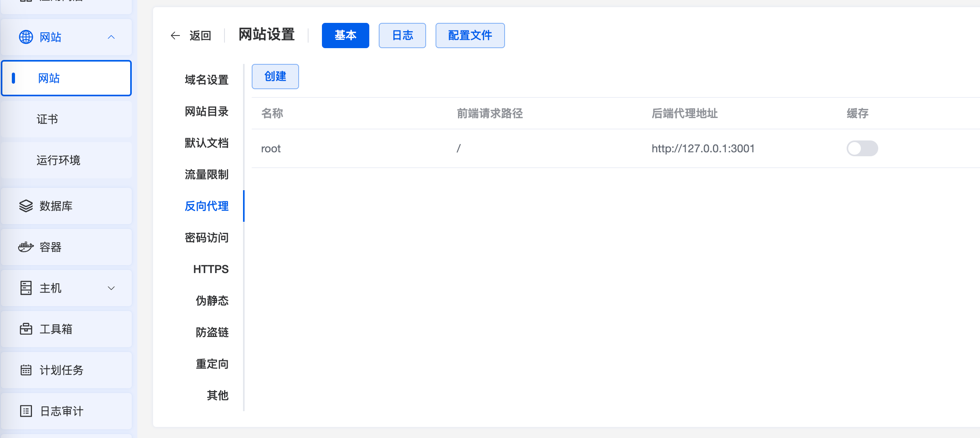Click the 计划任务 calendar icon

[26, 370]
